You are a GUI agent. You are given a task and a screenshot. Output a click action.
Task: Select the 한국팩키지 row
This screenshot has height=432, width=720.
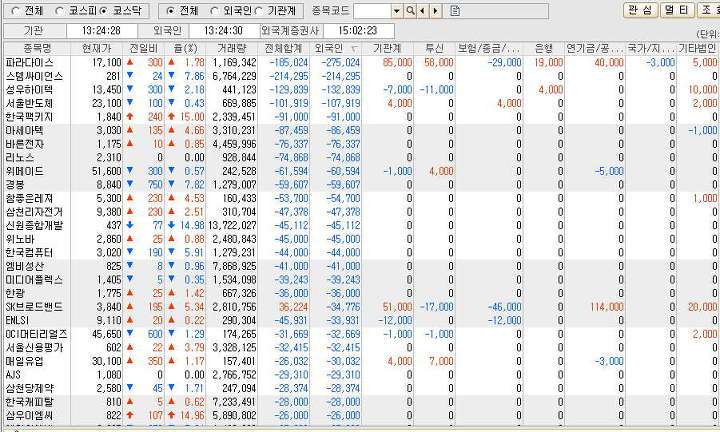point(360,117)
